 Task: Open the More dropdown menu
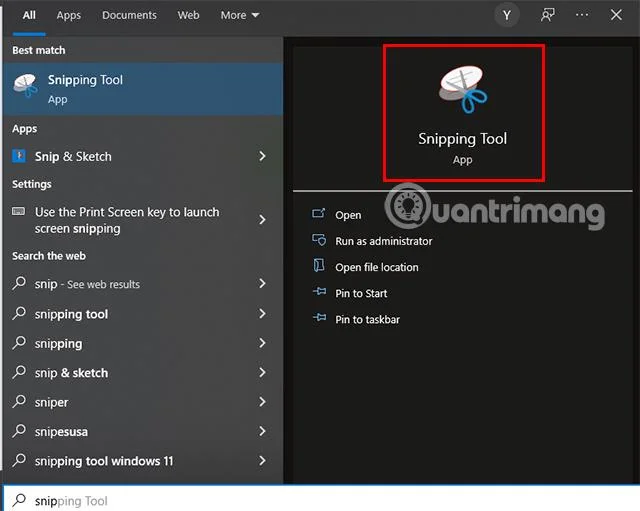pyautogui.click(x=240, y=16)
